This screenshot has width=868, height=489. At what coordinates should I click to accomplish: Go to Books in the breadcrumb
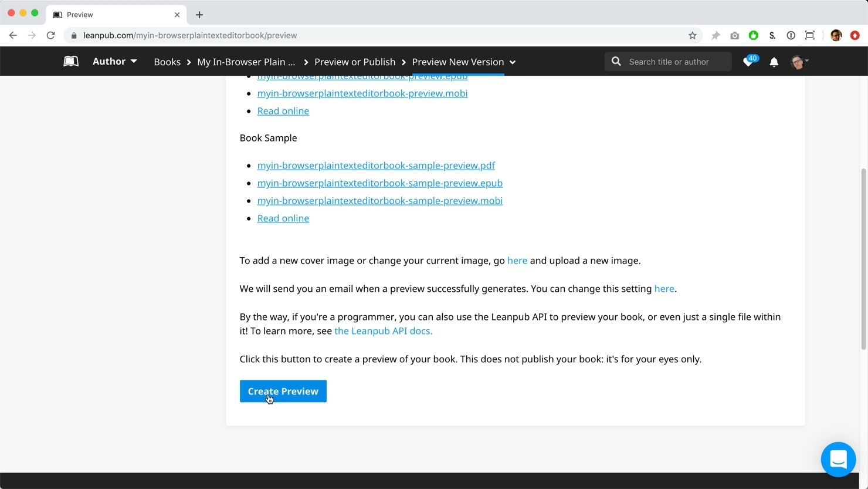point(167,62)
